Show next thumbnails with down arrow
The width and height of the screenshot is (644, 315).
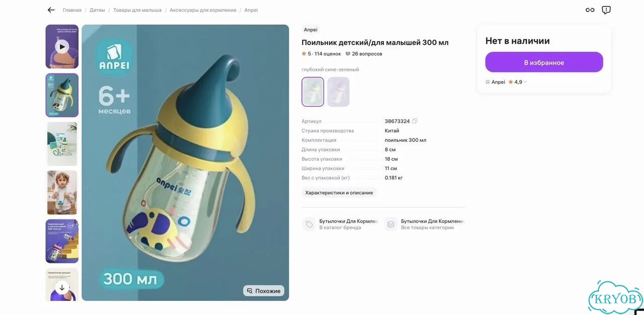coord(62,287)
